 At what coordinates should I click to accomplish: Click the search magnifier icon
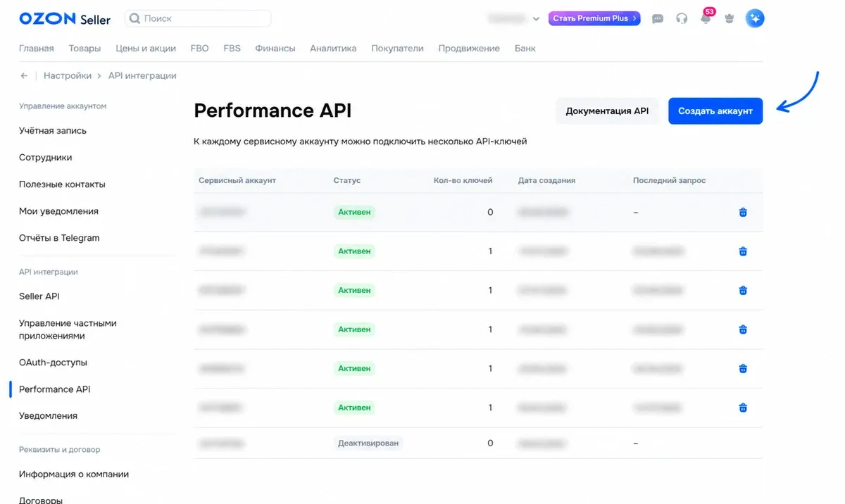click(134, 18)
